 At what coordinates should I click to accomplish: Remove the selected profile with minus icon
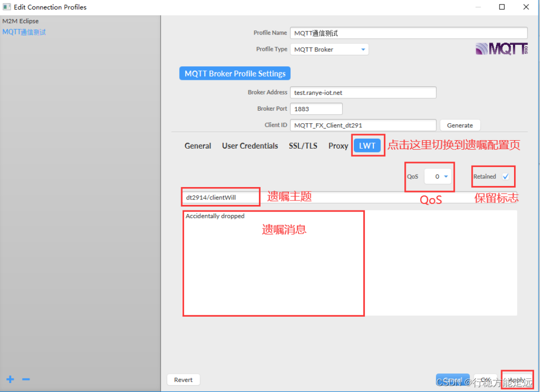coord(26,379)
